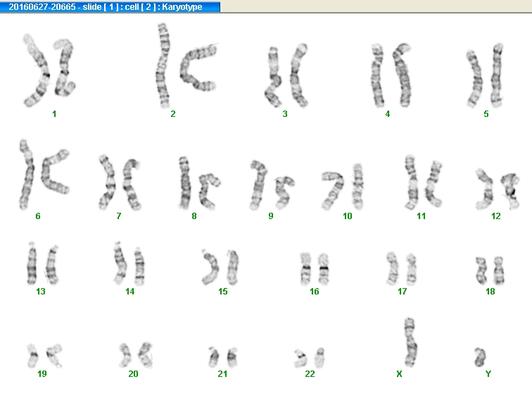Click the chromosome 21 label
This screenshot has width=532, height=410.
pyautogui.click(x=222, y=374)
